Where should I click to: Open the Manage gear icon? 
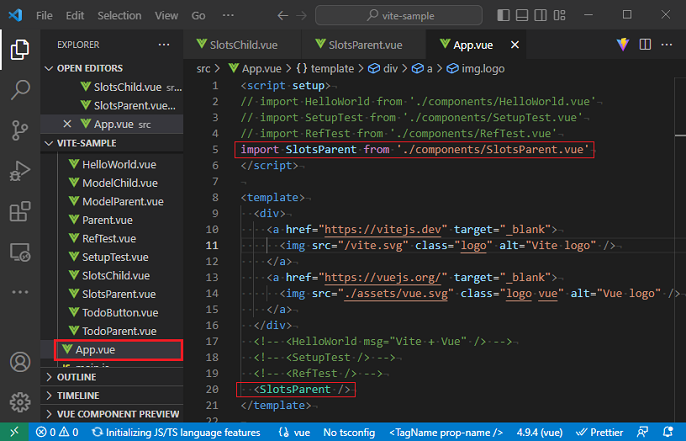point(20,402)
